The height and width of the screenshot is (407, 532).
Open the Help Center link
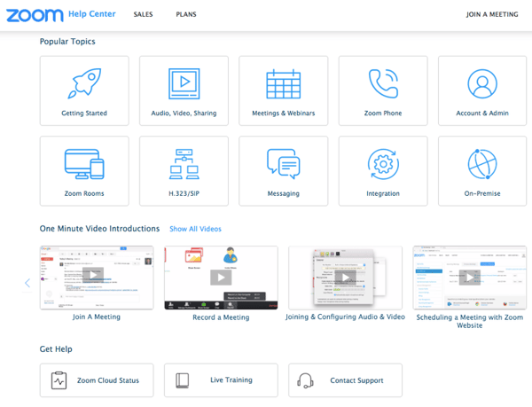click(92, 14)
